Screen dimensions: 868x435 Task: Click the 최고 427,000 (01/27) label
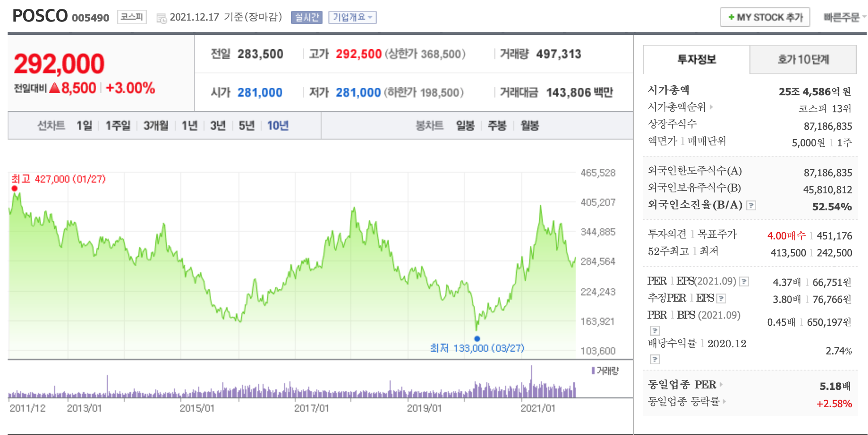click(x=59, y=179)
